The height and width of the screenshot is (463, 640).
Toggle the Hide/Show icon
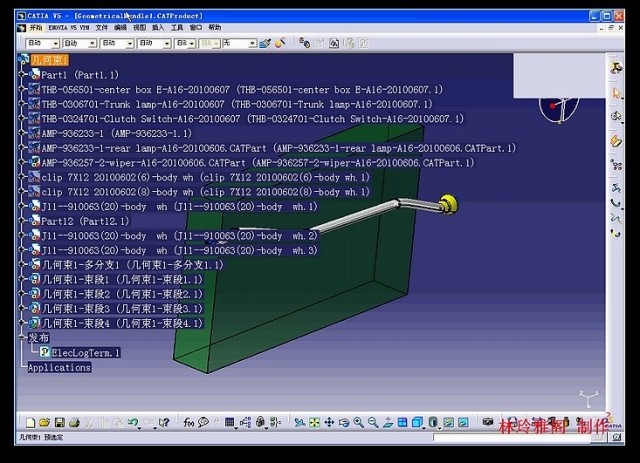448,423
